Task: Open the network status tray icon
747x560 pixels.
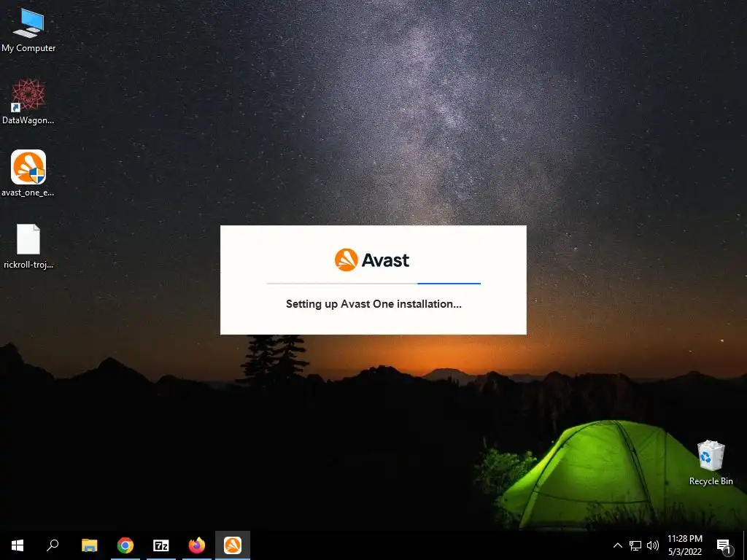Action: coord(635,545)
